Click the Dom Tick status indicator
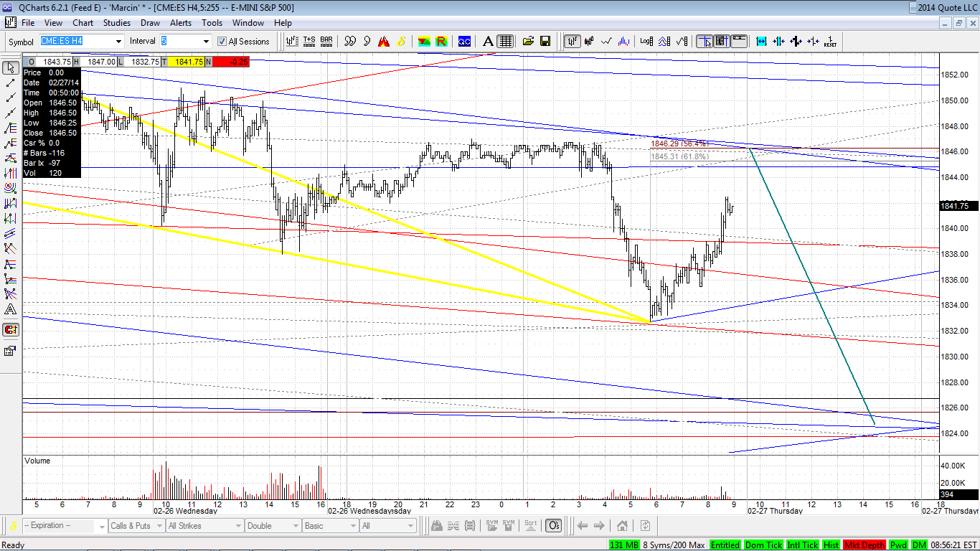Viewport: 980px width, 551px height. [x=763, y=545]
